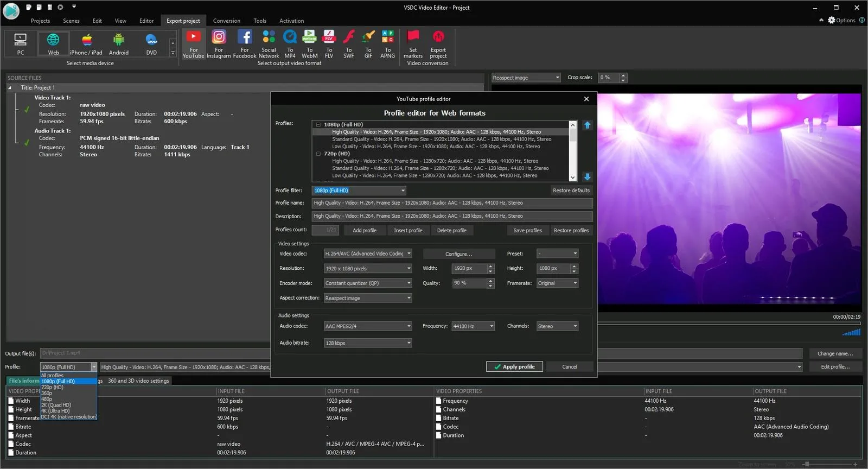Click the Restore defaults button
The width and height of the screenshot is (868, 469).
(x=571, y=191)
